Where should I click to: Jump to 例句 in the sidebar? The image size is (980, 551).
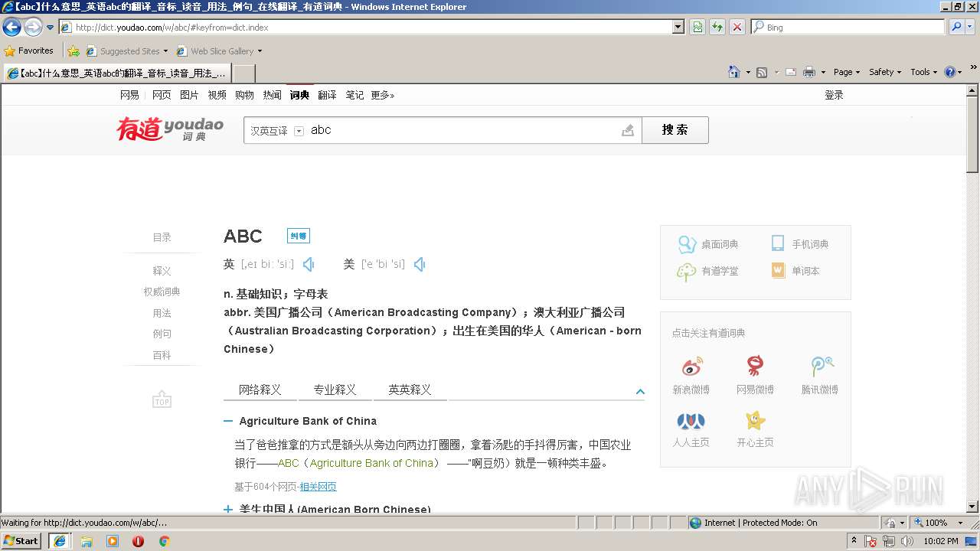tap(162, 334)
